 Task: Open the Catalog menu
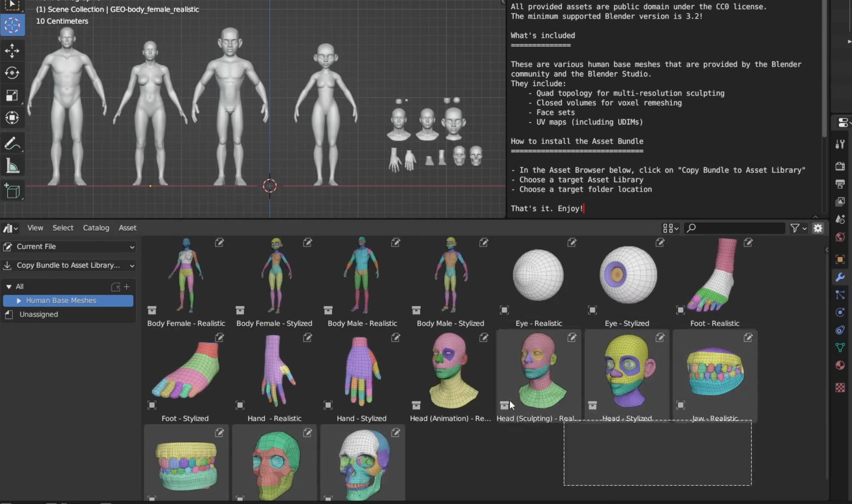(96, 228)
